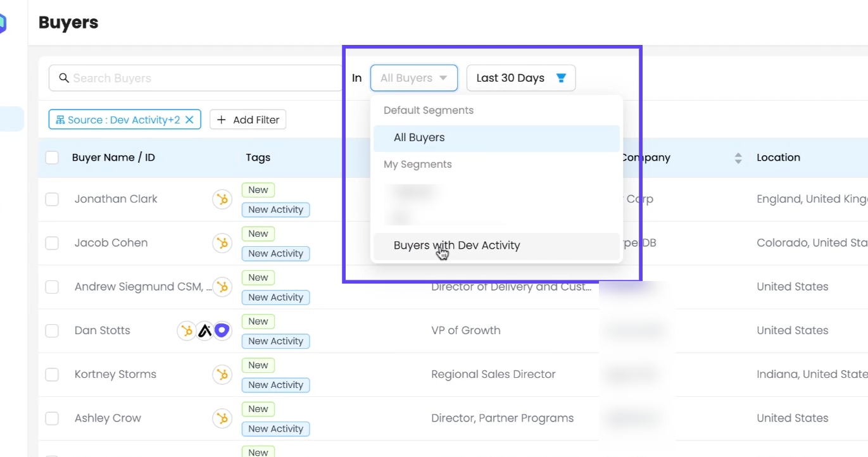Click the blue filter funnel icon
The image size is (868, 457).
[x=560, y=78]
